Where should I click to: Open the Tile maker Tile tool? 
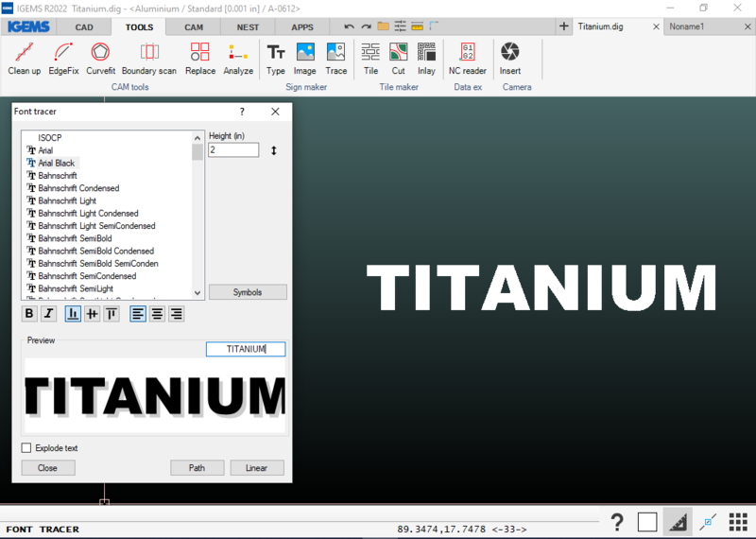(x=370, y=59)
